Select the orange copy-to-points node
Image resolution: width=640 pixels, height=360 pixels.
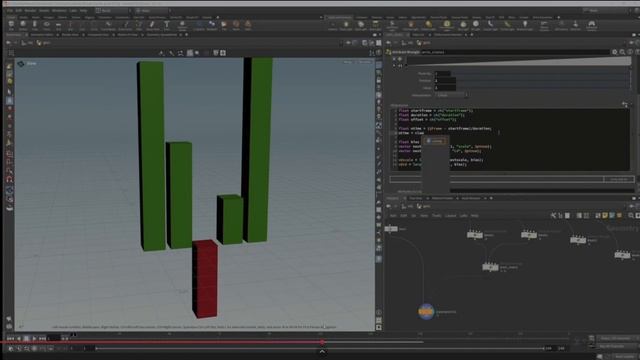coord(426,311)
